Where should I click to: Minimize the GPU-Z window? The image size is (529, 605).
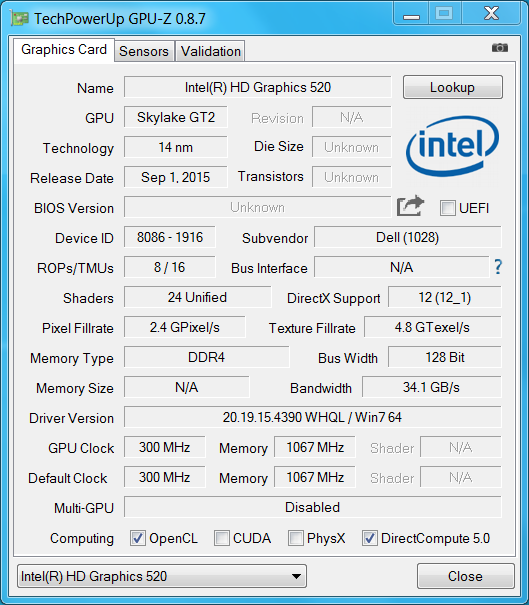pos(411,14)
